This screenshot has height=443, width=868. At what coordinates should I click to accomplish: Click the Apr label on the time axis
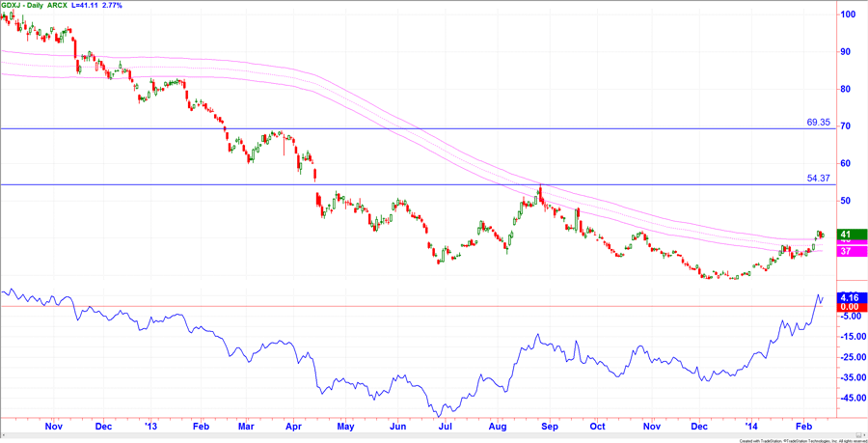point(294,424)
